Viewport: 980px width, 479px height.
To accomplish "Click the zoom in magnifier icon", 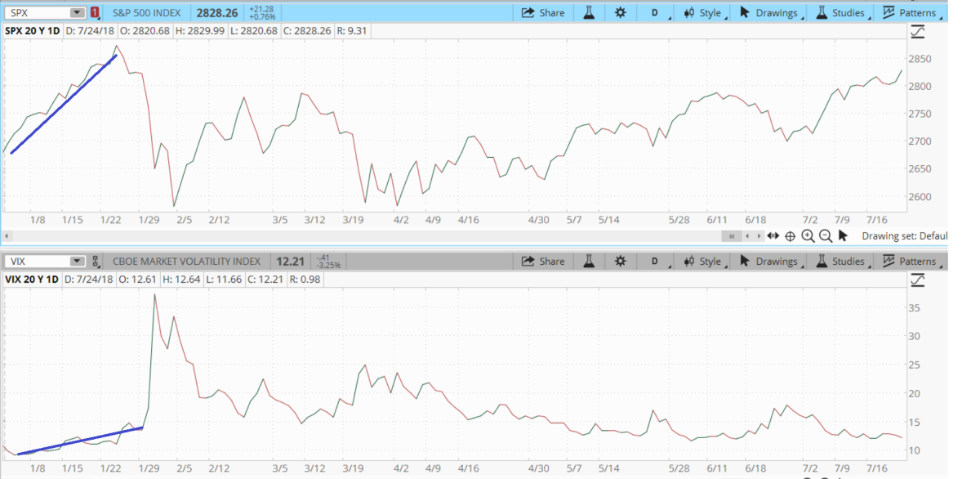I will (x=808, y=236).
